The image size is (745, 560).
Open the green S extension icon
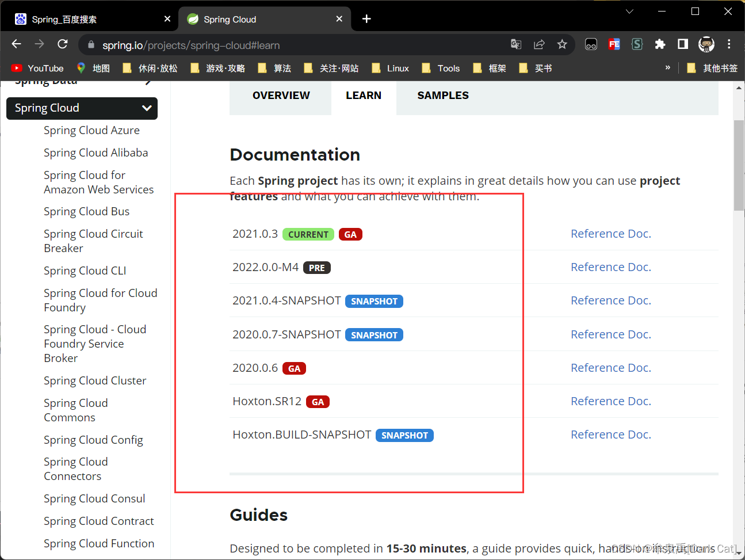pyautogui.click(x=637, y=44)
